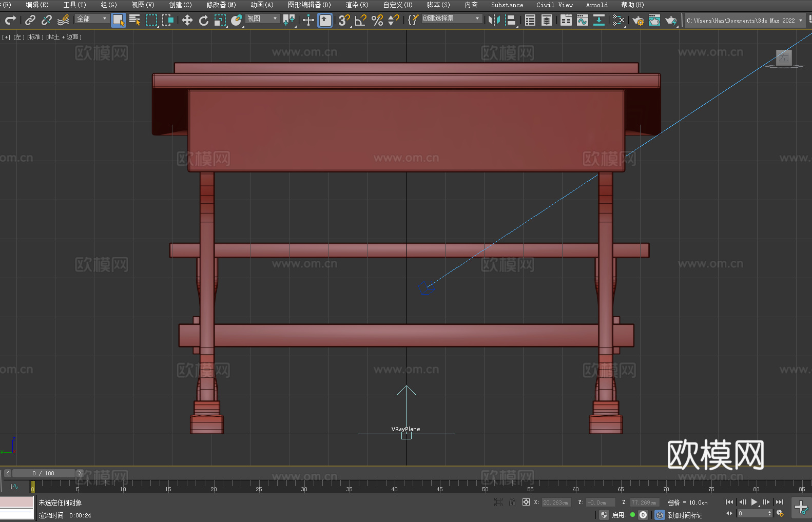This screenshot has height=522, width=812.
Task: Toggle Absolute/Offset transform type-in icon
Action: tap(526, 502)
